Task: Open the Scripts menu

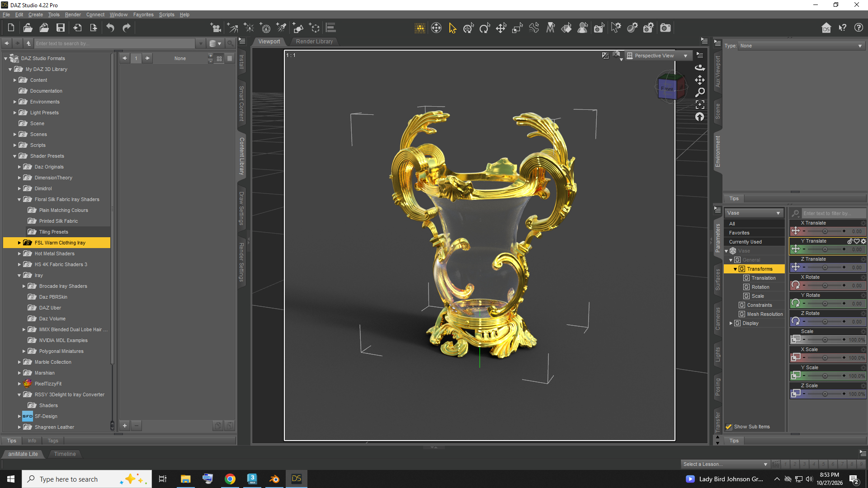Action: tap(166, 14)
